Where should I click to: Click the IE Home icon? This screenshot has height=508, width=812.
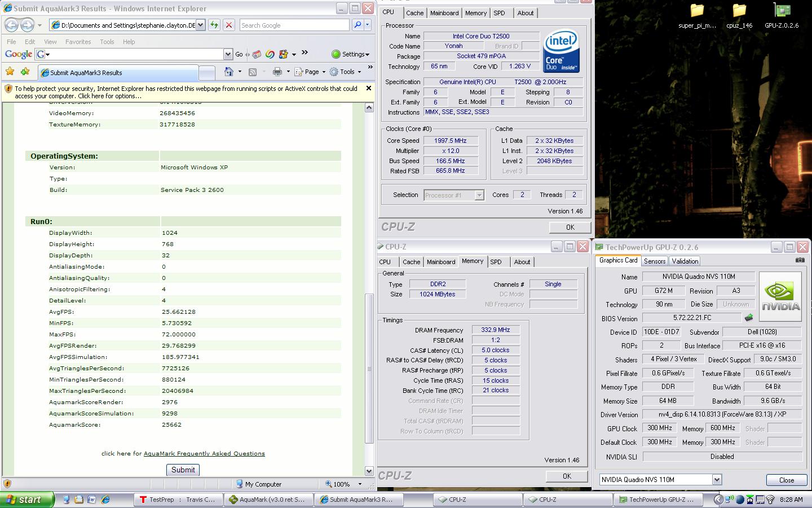tap(229, 72)
